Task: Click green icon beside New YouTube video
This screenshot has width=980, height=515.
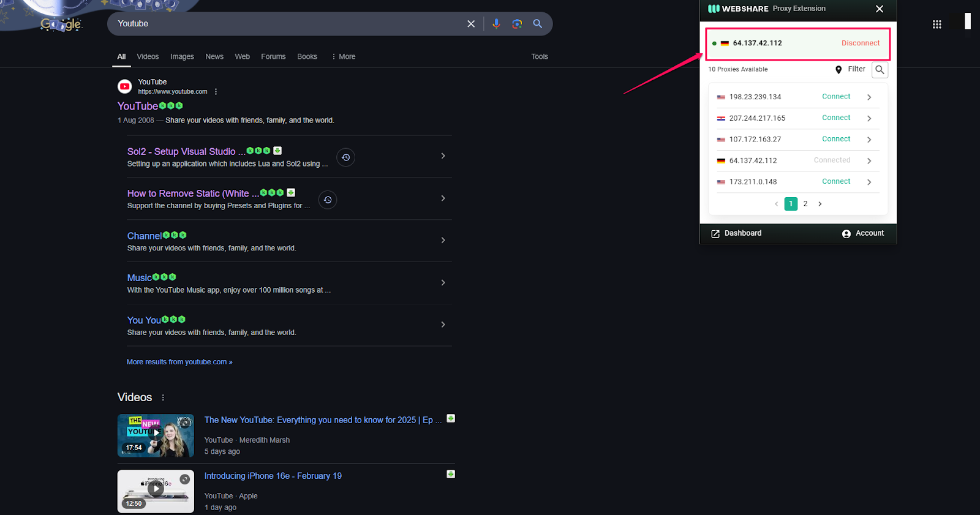Action: point(451,418)
